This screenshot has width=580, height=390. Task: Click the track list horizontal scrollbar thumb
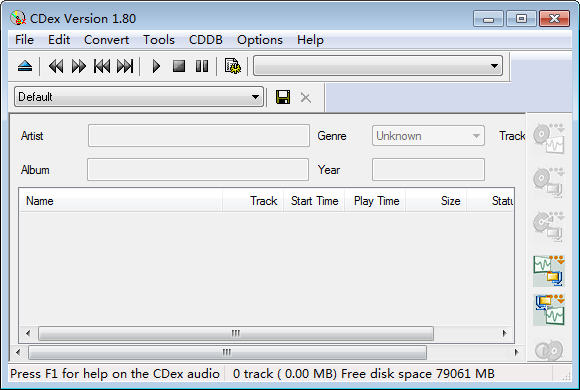point(236,333)
